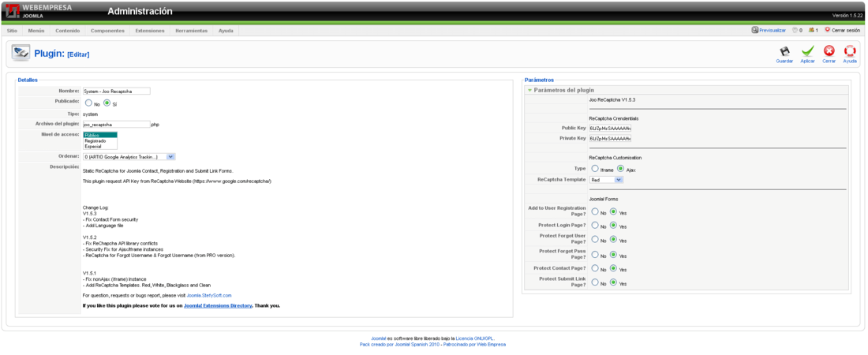This screenshot has height=355, width=868.
Task: Click the Aplicar green checkmark icon
Action: tap(808, 51)
